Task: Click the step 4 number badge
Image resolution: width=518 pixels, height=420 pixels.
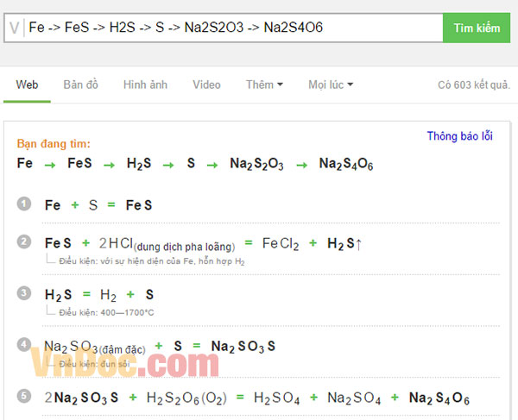Action: point(25,345)
